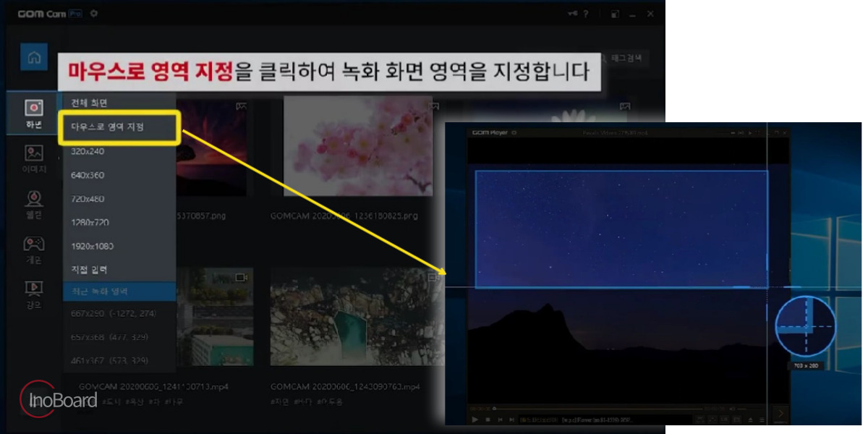The height and width of the screenshot is (434, 868).
Task: Stop playback in GOM Player
Action: click(x=488, y=420)
